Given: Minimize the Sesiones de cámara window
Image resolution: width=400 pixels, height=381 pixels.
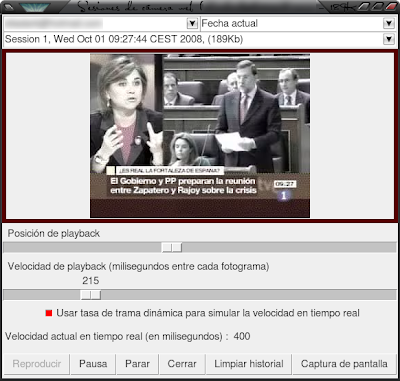Looking at the screenshot, I should pos(365,6).
